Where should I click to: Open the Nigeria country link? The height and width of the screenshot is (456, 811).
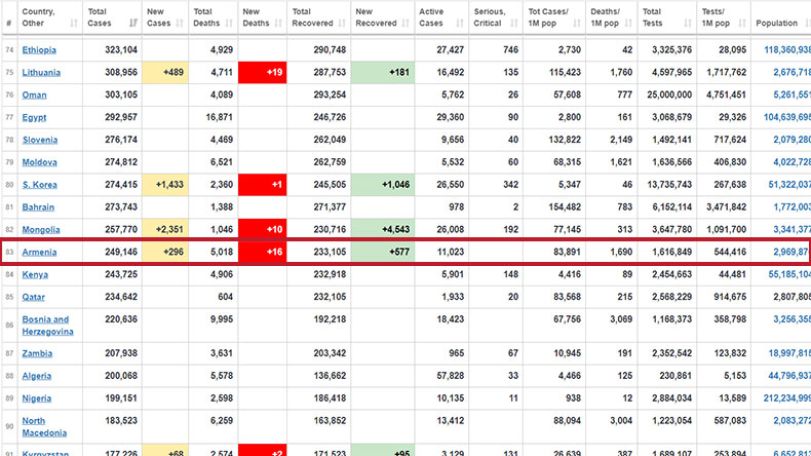[x=36, y=399]
